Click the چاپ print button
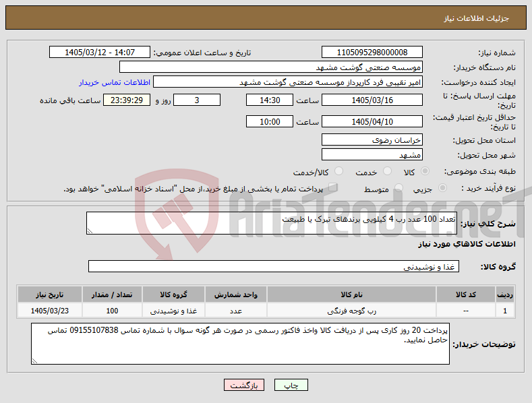This screenshot has width=532, height=403. tap(291, 385)
